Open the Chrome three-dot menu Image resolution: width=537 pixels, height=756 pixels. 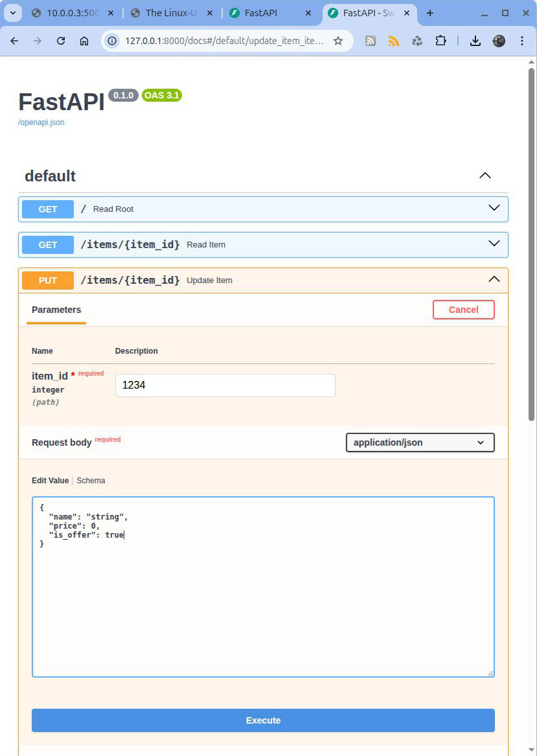pos(522,41)
